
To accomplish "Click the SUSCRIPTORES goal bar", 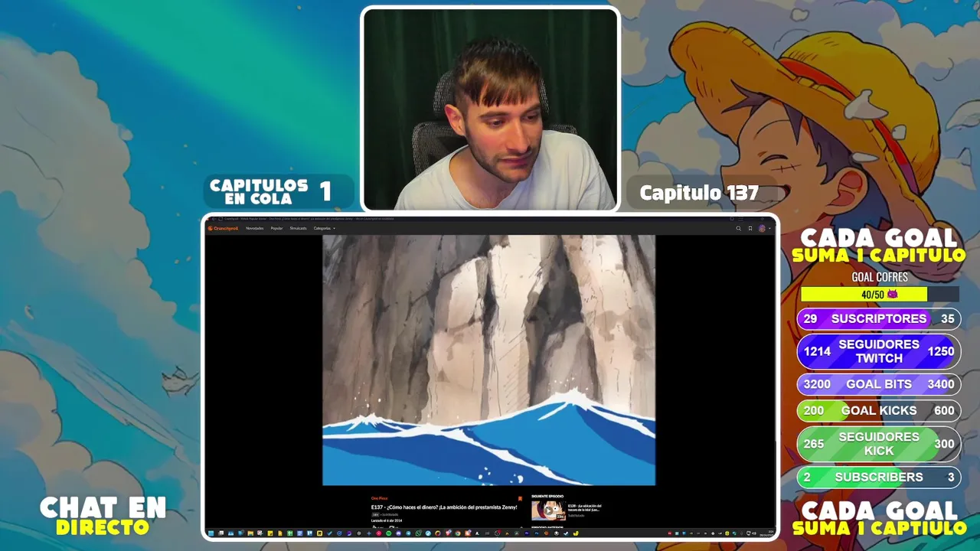I will tap(879, 318).
